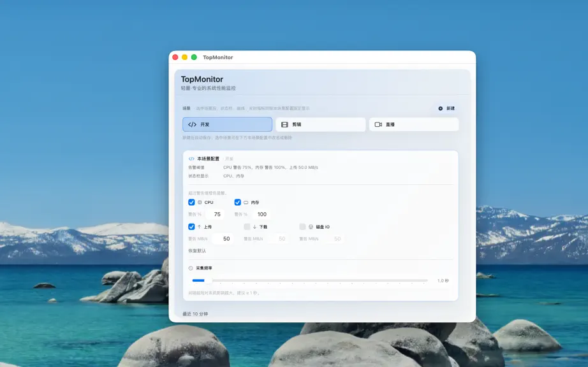Image resolution: width=588 pixels, height=367 pixels.
Task: Switch to the 直播 scene tab
Action: (x=414, y=124)
